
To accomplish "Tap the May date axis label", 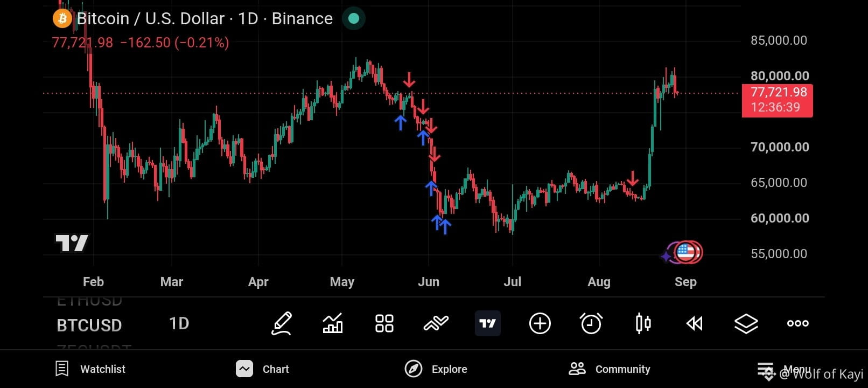I will pyautogui.click(x=342, y=282).
